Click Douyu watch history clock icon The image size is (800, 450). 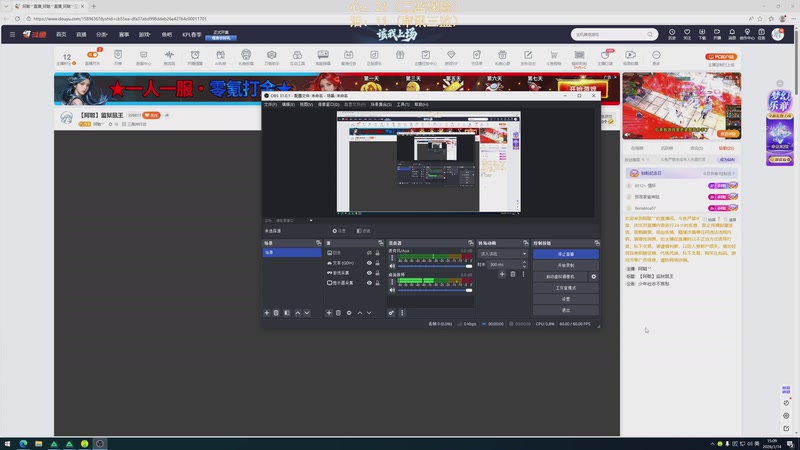[672, 34]
